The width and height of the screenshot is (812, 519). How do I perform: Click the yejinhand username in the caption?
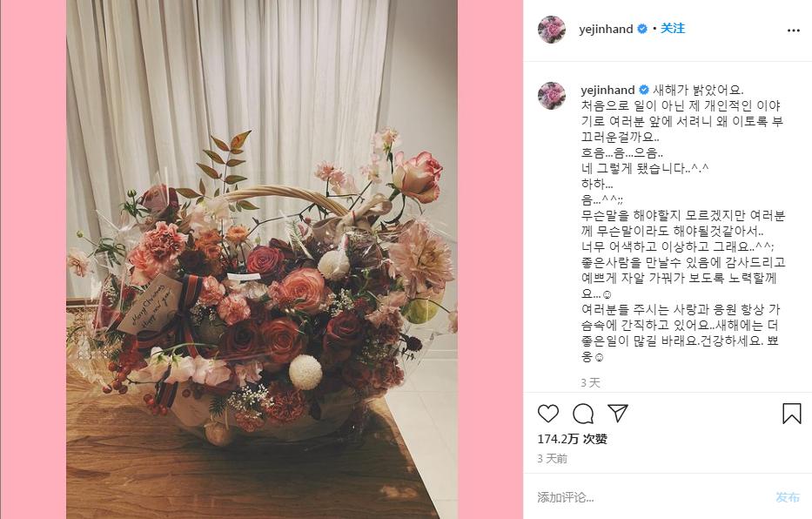[x=607, y=90]
